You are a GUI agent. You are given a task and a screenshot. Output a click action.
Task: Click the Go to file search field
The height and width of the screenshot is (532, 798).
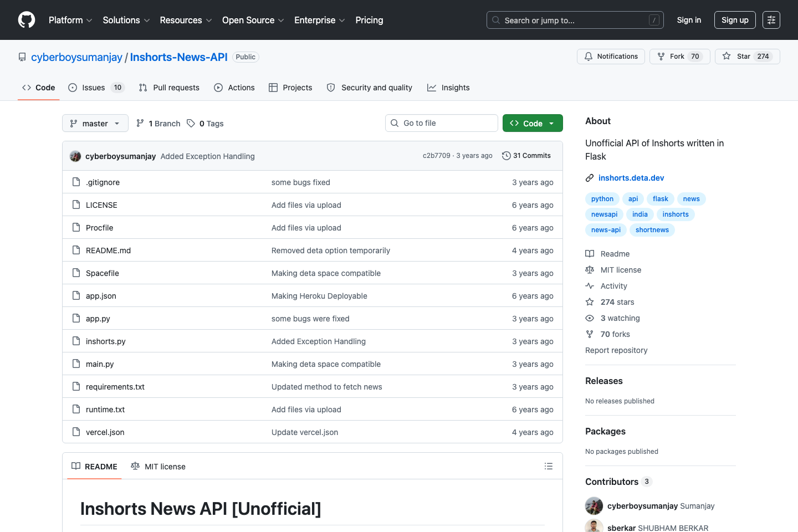coord(441,122)
